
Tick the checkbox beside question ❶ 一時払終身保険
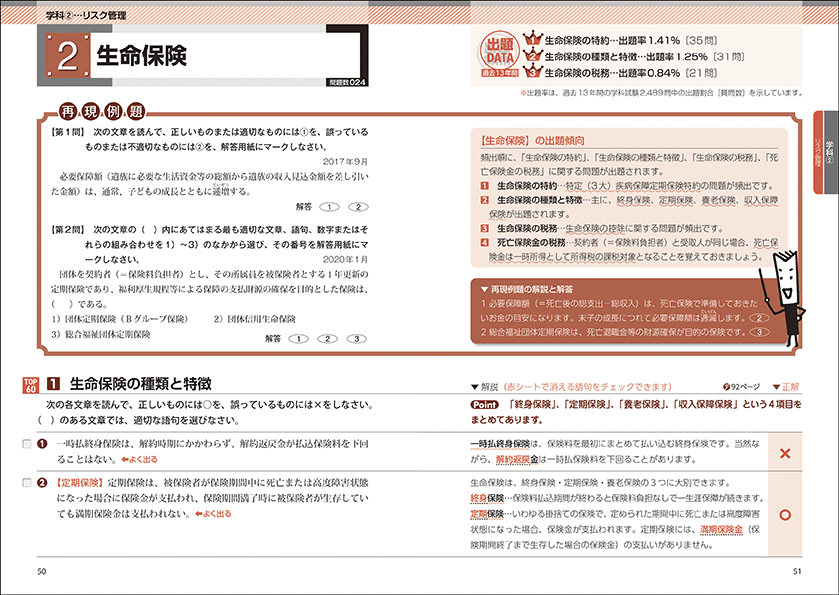tap(27, 444)
